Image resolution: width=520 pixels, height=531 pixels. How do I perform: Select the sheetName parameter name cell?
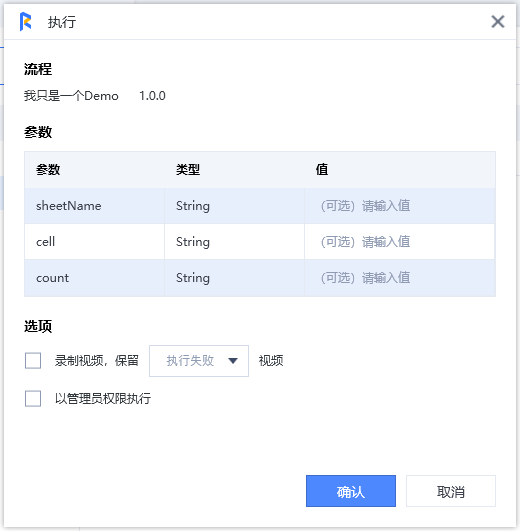(94, 206)
